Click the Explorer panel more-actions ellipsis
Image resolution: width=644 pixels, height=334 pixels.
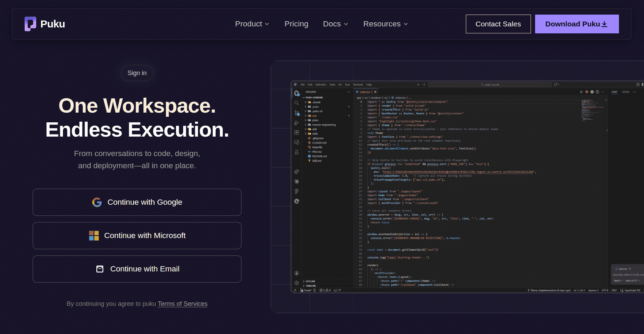(348, 92)
